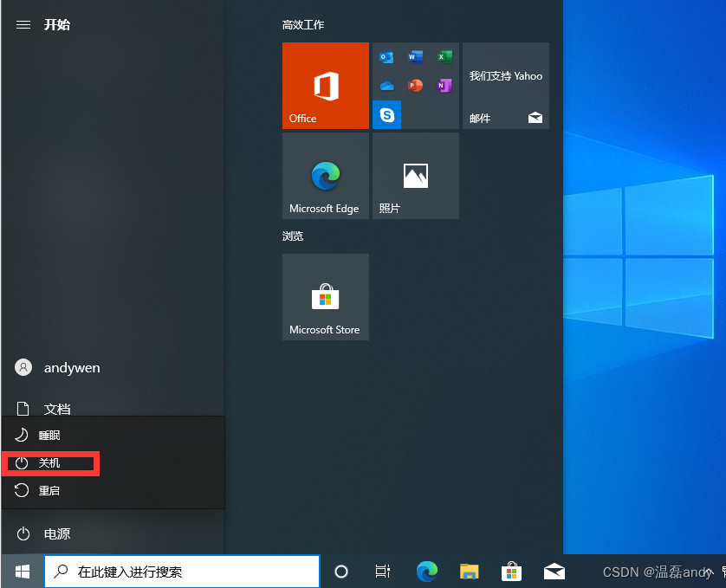Viewport: 726px width, 588px height.
Task: Select 关机 shut down from power menu
Action: [x=113, y=463]
